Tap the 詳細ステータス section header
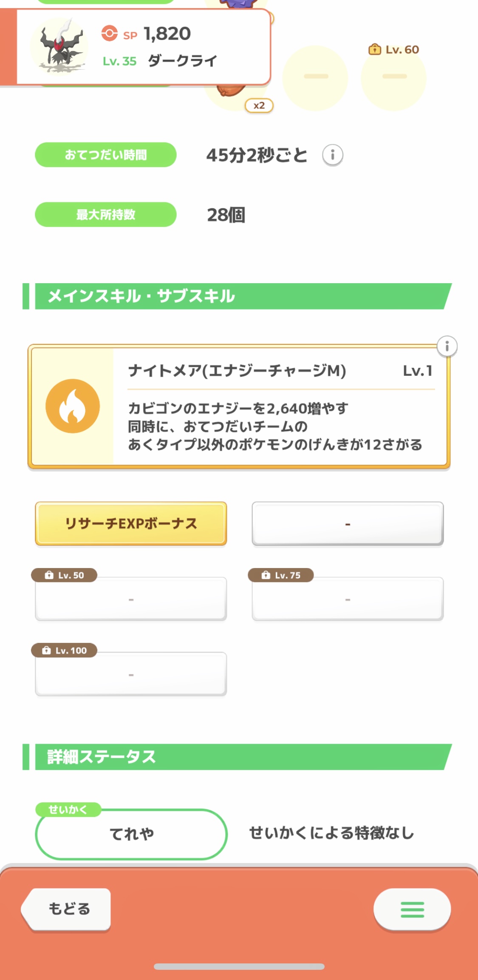 [x=237, y=757]
